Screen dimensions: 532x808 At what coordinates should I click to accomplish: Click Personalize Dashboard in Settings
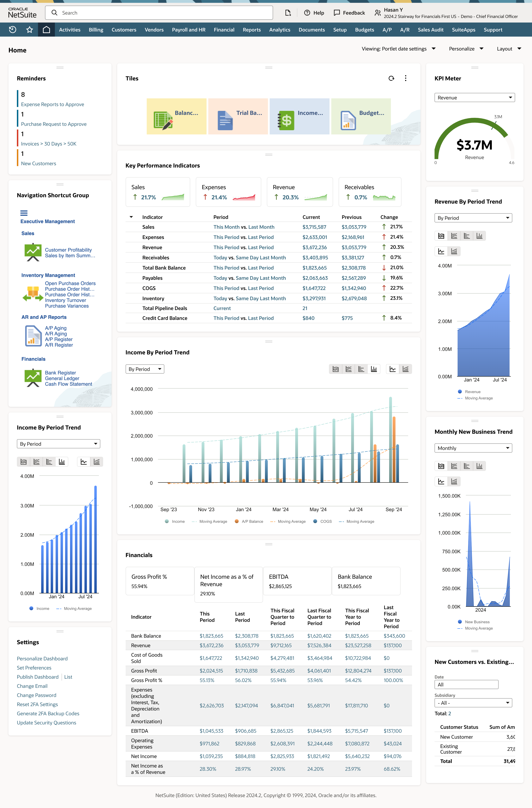click(42, 658)
